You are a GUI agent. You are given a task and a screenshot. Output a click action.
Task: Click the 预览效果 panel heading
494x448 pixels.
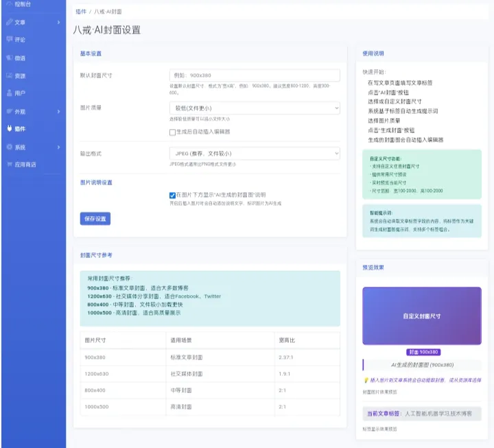(373, 268)
